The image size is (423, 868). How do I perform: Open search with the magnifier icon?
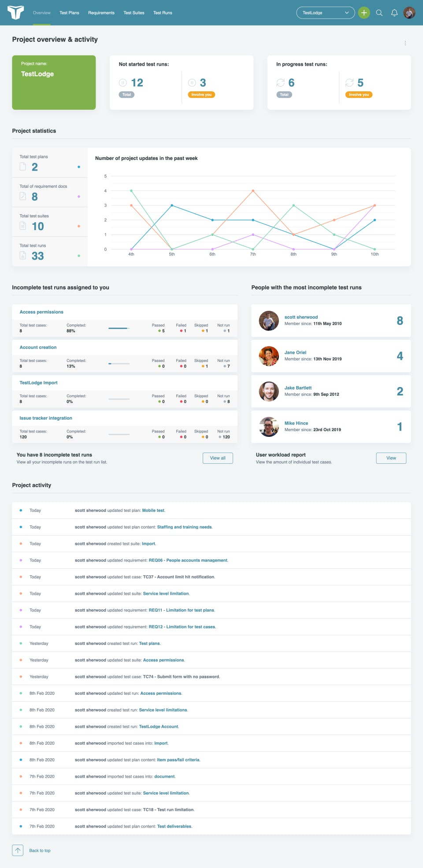pos(379,13)
